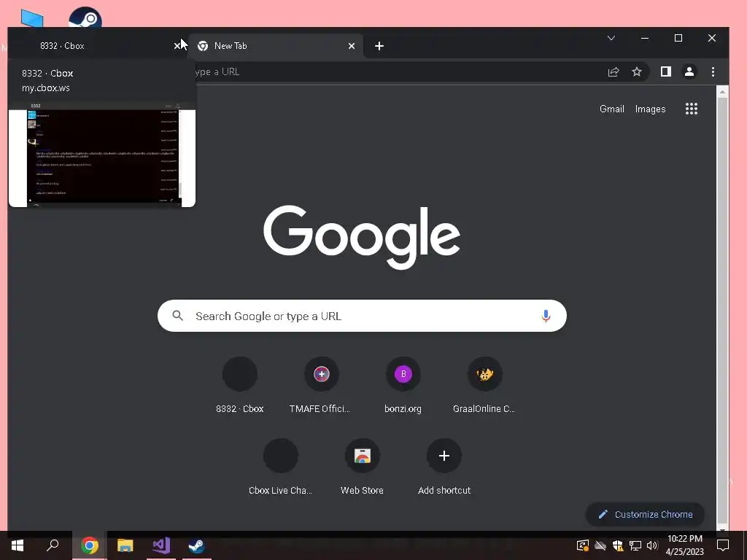
Task: Open the Chrome profile avatar menu
Action: click(x=689, y=72)
